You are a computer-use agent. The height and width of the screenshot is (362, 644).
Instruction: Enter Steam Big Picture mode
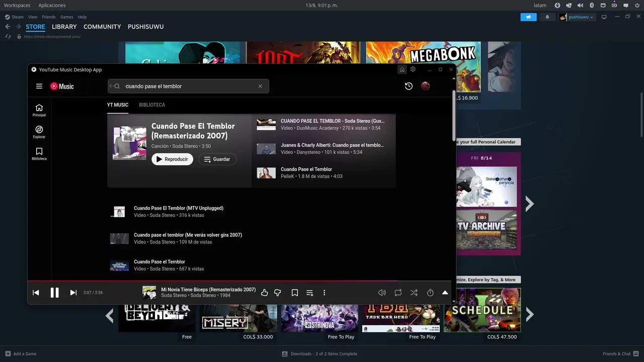click(x=604, y=17)
